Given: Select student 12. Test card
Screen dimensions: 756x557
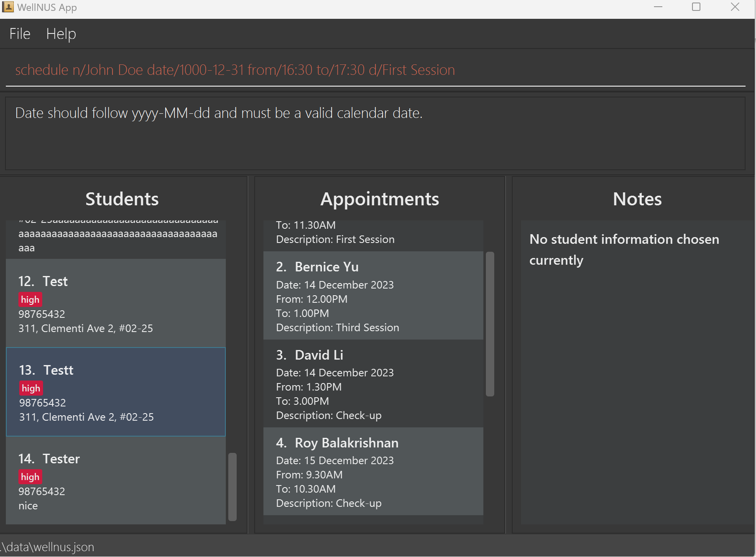Looking at the screenshot, I should (116, 303).
